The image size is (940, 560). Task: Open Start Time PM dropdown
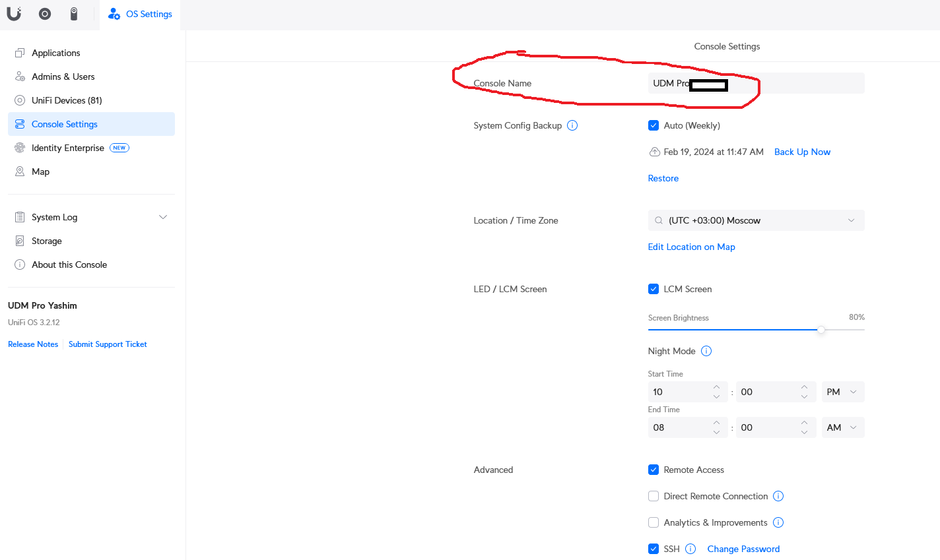[x=842, y=392]
